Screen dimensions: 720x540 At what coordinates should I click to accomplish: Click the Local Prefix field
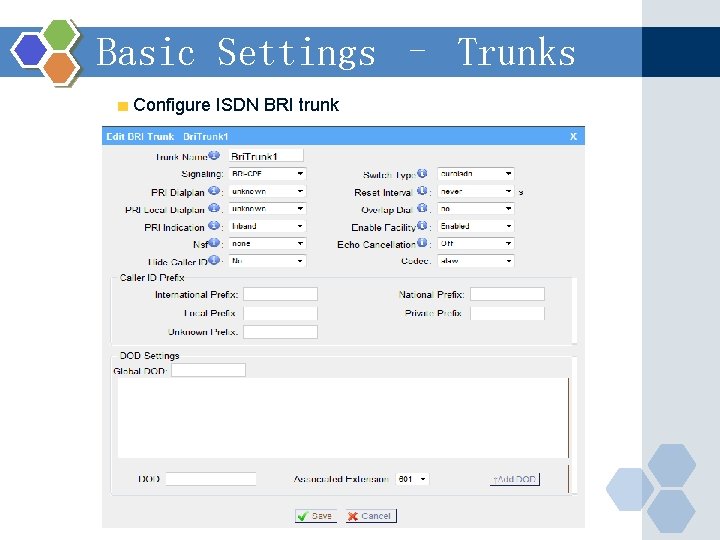point(280,314)
